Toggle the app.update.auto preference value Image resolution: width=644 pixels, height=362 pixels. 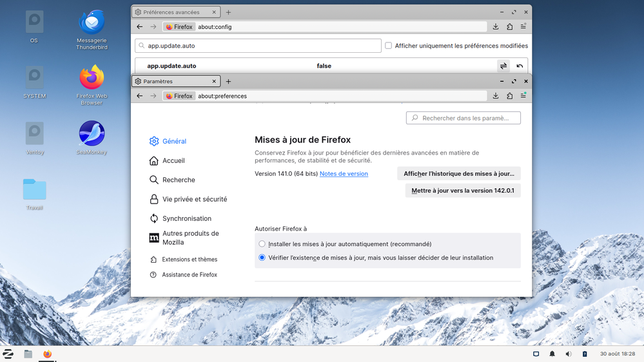point(503,66)
